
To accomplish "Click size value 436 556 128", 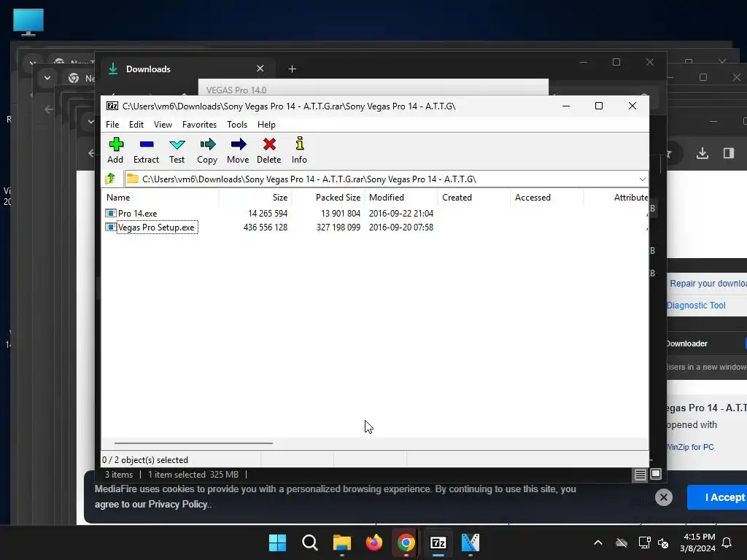I will [x=266, y=227].
